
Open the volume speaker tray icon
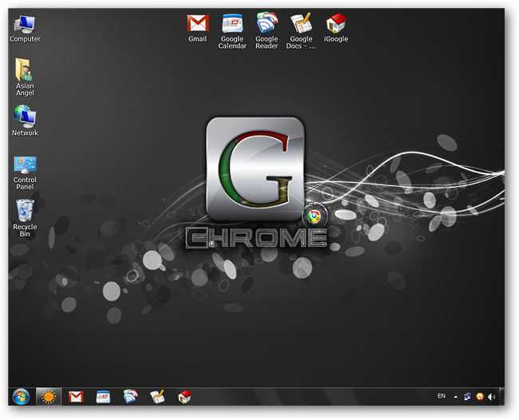click(x=492, y=397)
